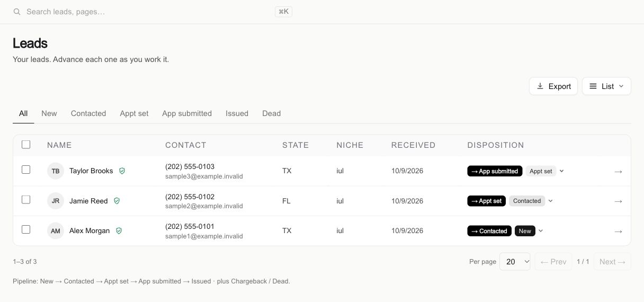Click the JR avatar for Jamie Reed
The width and height of the screenshot is (644, 302).
coord(56,201)
